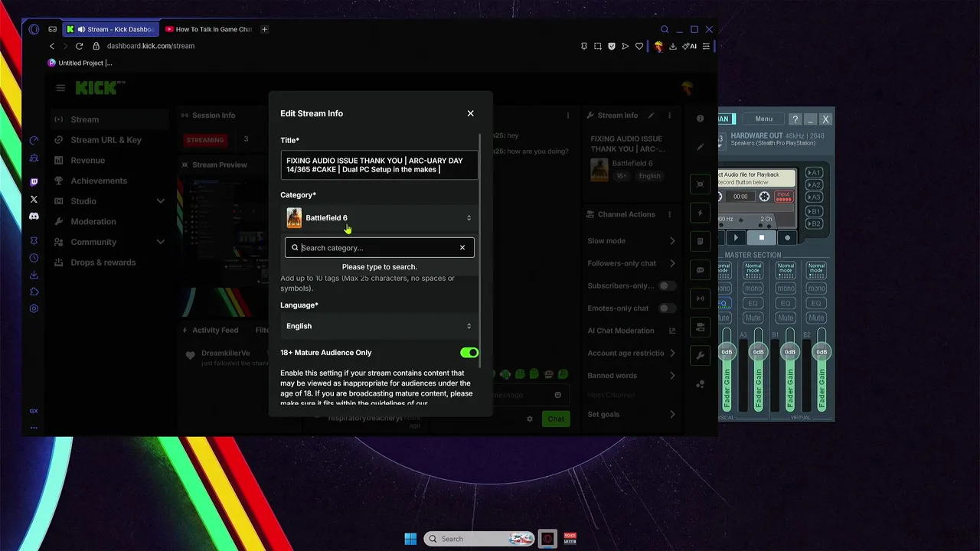Expand Followers-only chat settings
This screenshot has height=551, width=980.
pyautogui.click(x=632, y=263)
